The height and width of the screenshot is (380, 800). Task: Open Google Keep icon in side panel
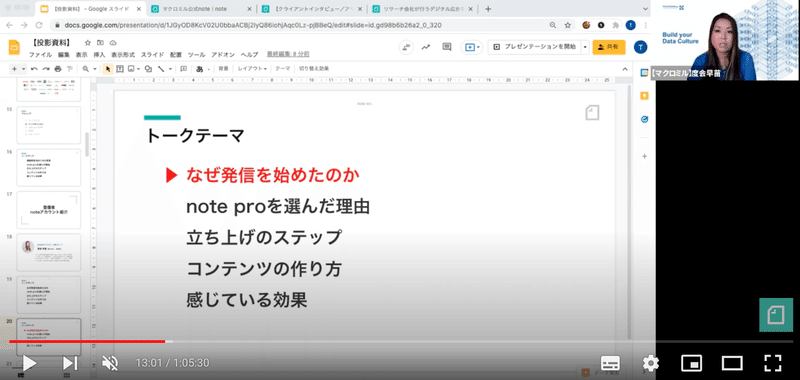point(644,96)
